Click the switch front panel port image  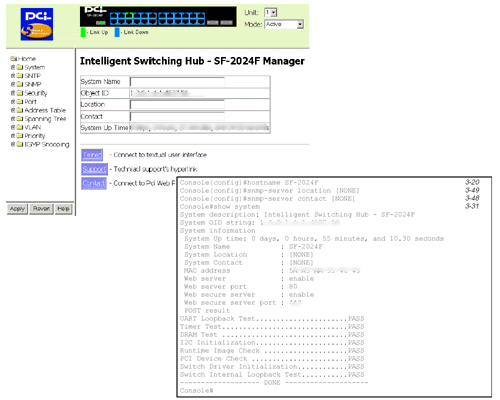pos(158,17)
